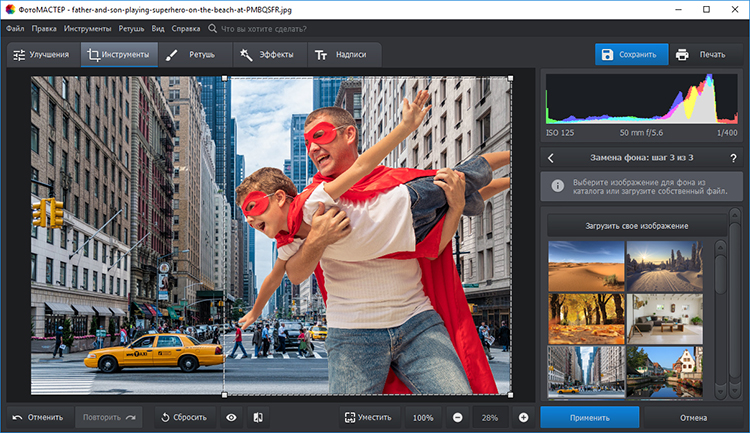This screenshot has height=433, width=750.
Task: Switch to the Ретушь tab
Action: [x=194, y=55]
